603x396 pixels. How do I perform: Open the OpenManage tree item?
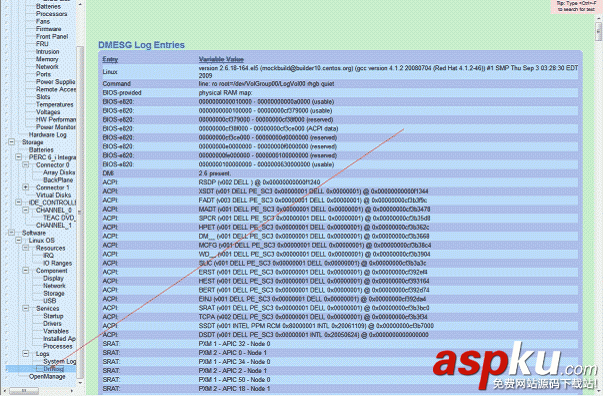click(x=47, y=376)
